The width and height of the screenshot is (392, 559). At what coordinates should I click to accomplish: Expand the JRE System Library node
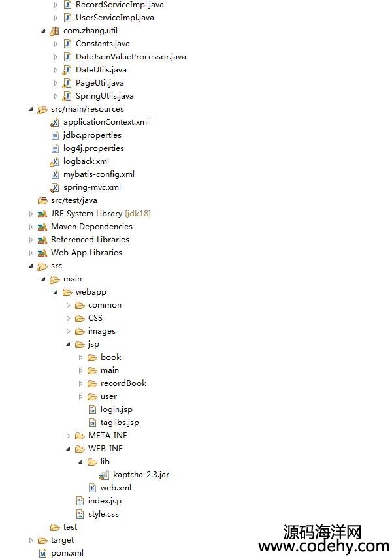pyautogui.click(x=31, y=214)
